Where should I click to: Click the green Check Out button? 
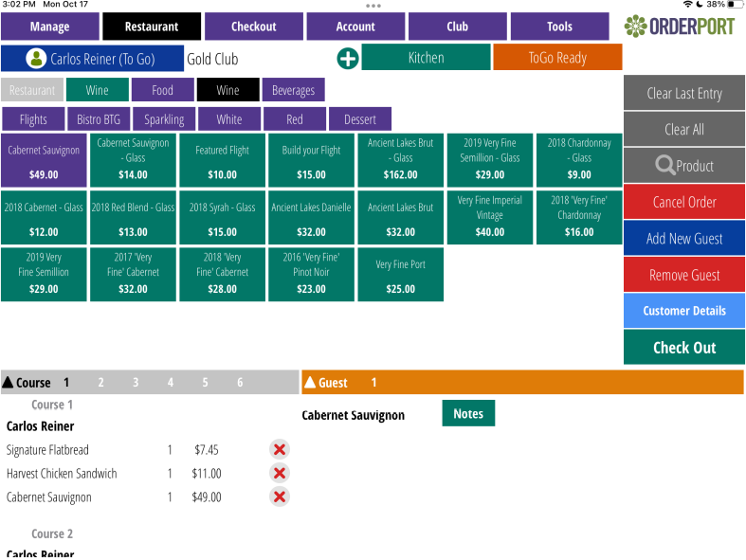[x=684, y=348]
